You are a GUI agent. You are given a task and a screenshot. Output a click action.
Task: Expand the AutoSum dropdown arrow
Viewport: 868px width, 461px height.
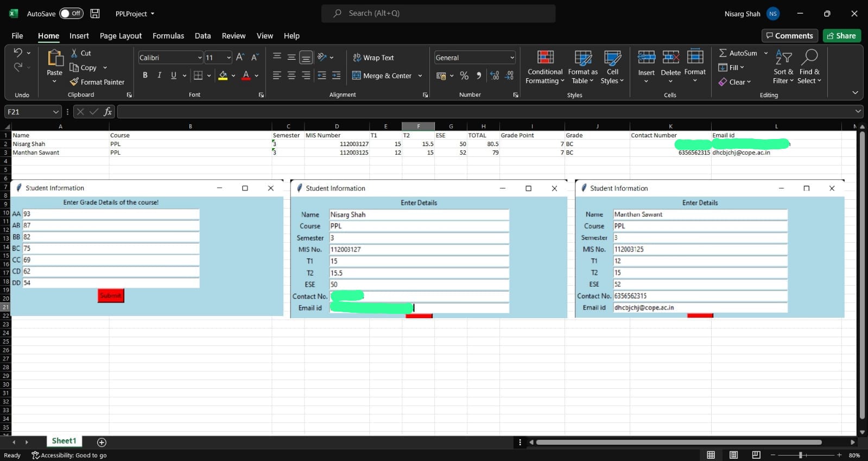coord(766,53)
